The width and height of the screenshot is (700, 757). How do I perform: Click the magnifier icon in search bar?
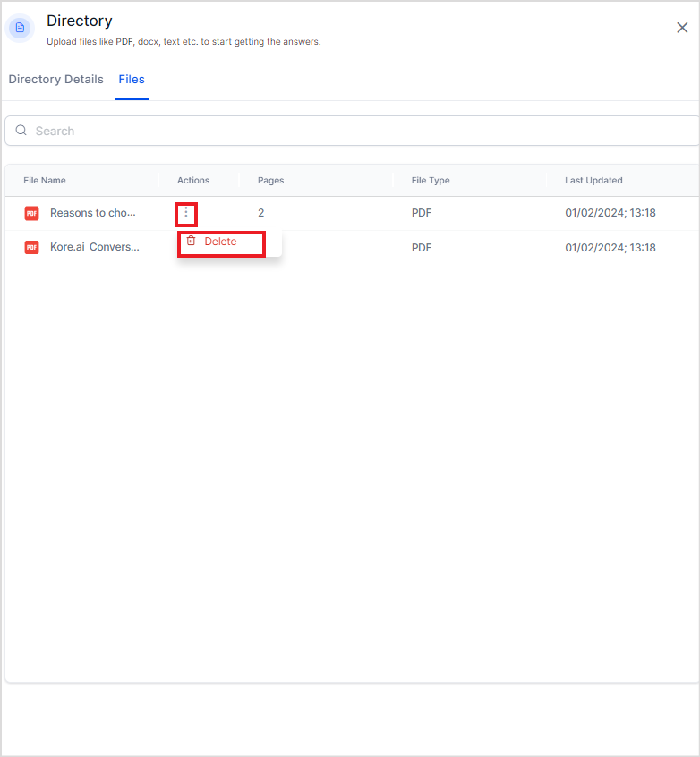click(x=21, y=131)
